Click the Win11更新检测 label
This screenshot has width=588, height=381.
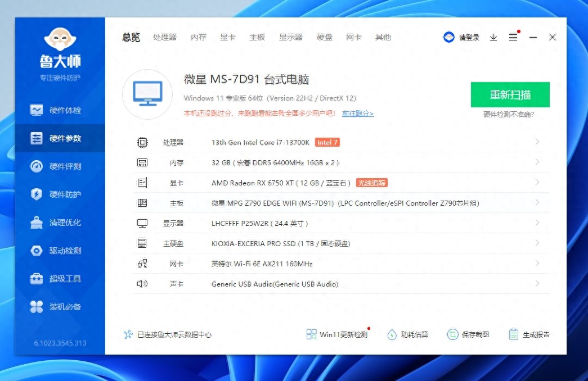tap(343, 334)
